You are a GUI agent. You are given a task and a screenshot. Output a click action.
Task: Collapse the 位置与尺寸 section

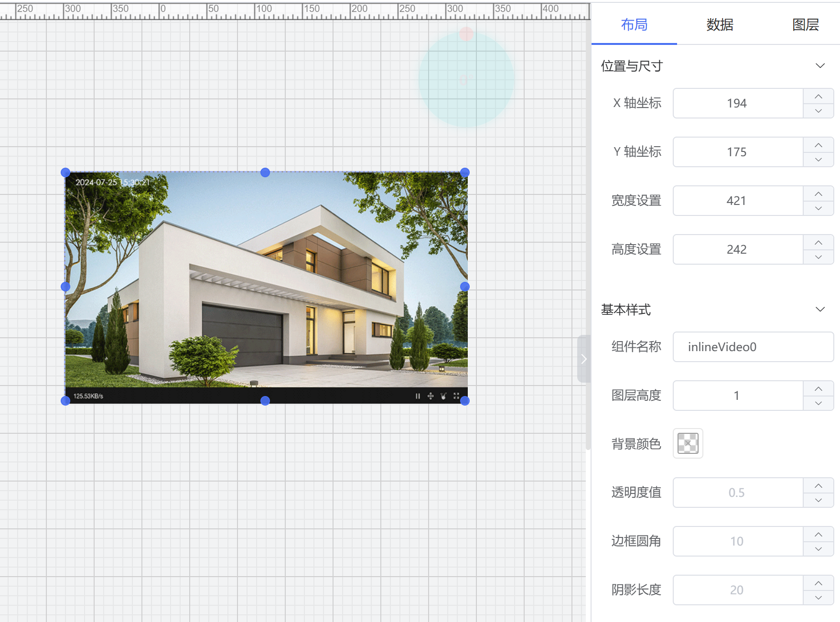pyautogui.click(x=820, y=65)
